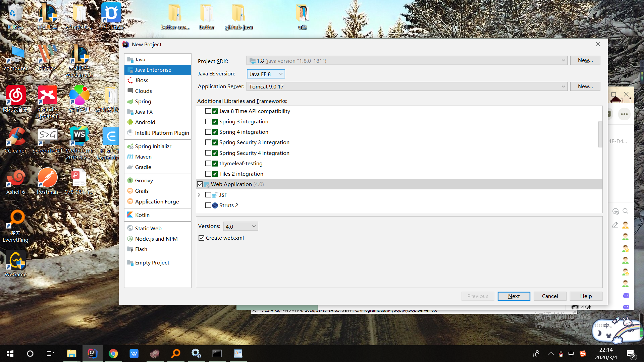Tick the JSF framework checkbox
This screenshot has height=362, width=644.
[208, 195]
